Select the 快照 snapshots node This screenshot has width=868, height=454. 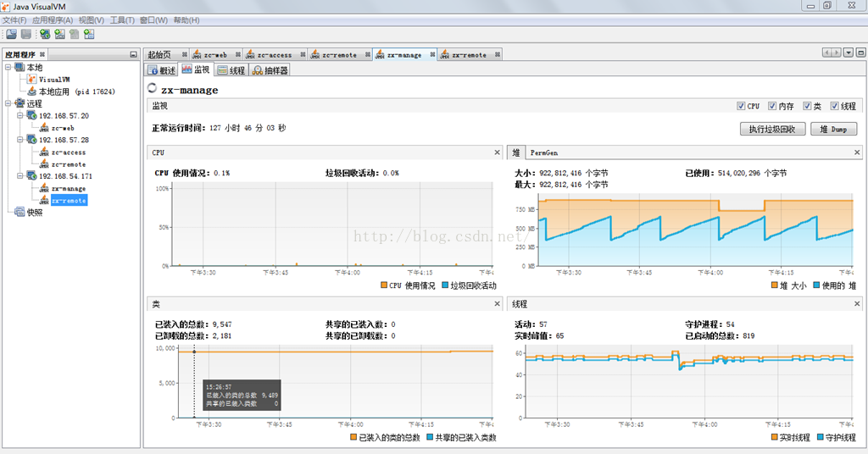tap(35, 213)
